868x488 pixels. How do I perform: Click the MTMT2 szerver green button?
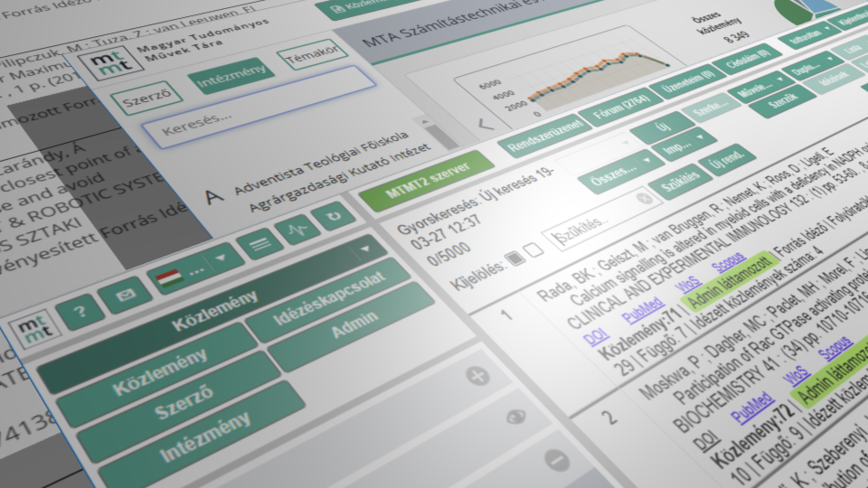coord(428,180)
